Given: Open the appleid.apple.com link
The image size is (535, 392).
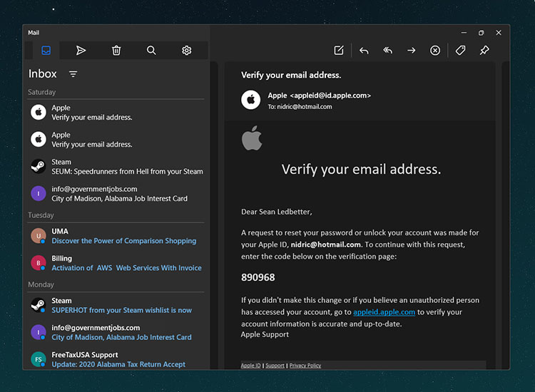Looking at the screenshot, I should pyautogui.click(x=384, y=312).
